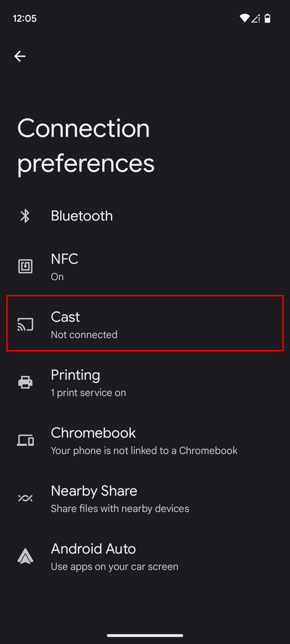Open Android Auto settings
The height and width of the screenshot is (644, 290).
tap(93, 549)
